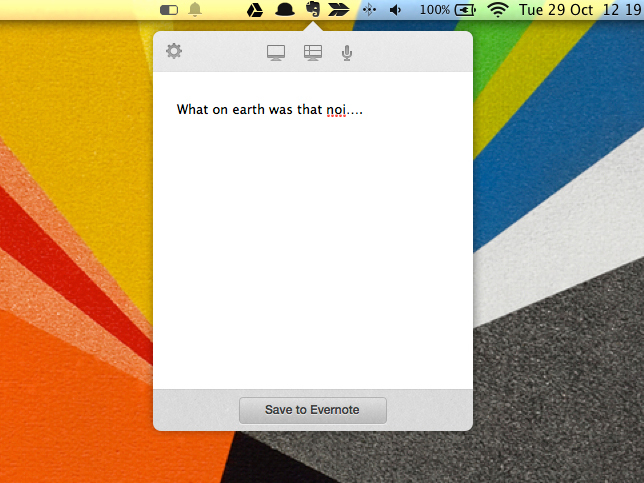The image size is (644, 483).
Task: Capture a full screen screenshot
Action: [x=276, y=53]
